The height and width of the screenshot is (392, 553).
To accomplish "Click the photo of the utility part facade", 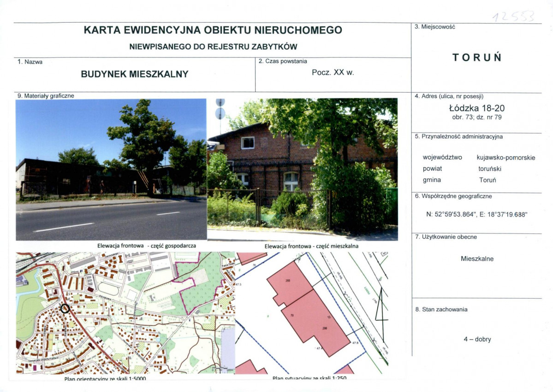I will (x=111, y=170).
